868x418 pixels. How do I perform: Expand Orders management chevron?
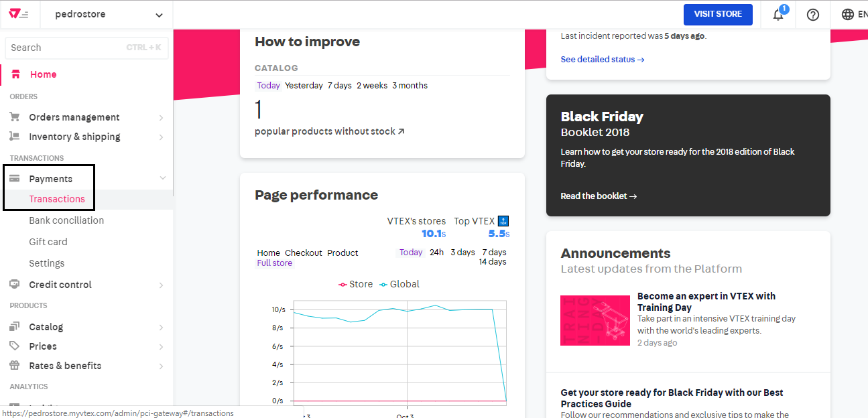pos(161,118)
